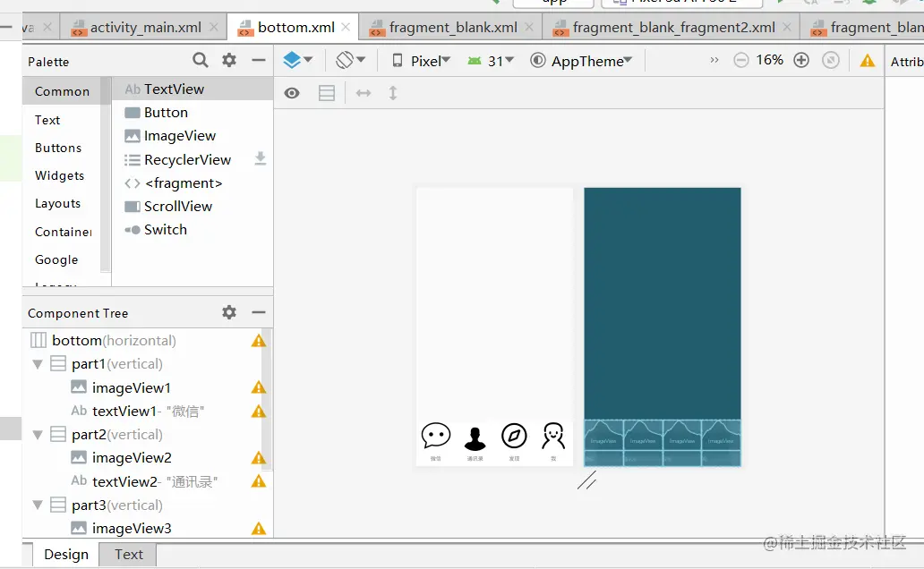This screenshot has height=569, width=924.
Task: Select textView1 in Component Tree
Action: click(137, 412)
